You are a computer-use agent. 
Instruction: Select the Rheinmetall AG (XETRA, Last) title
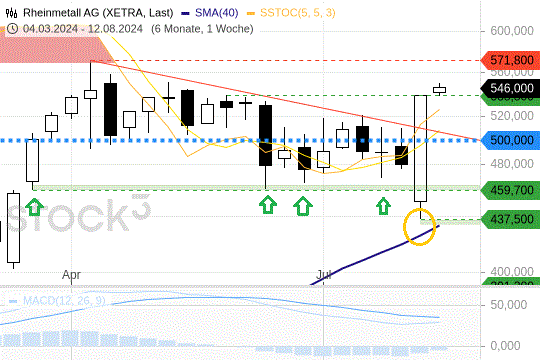pos(98,13)
